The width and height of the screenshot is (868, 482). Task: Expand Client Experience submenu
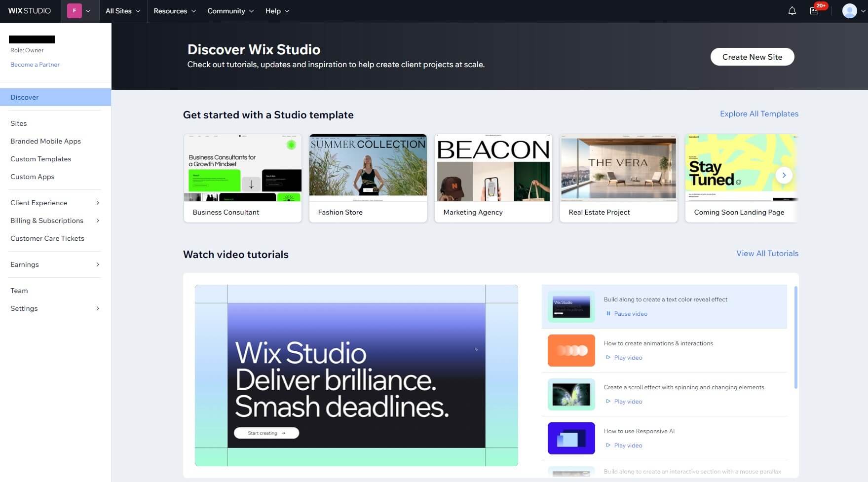point(55,203)
